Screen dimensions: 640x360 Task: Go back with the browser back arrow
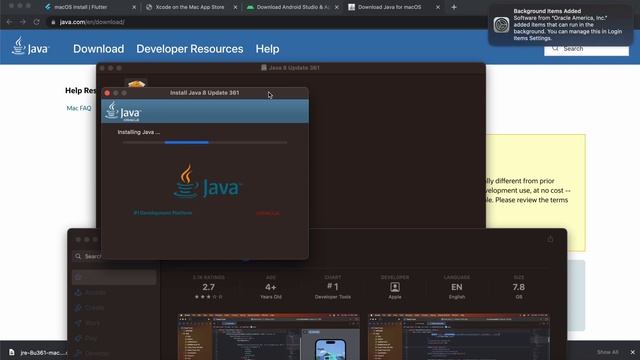(x=9, y=22)
